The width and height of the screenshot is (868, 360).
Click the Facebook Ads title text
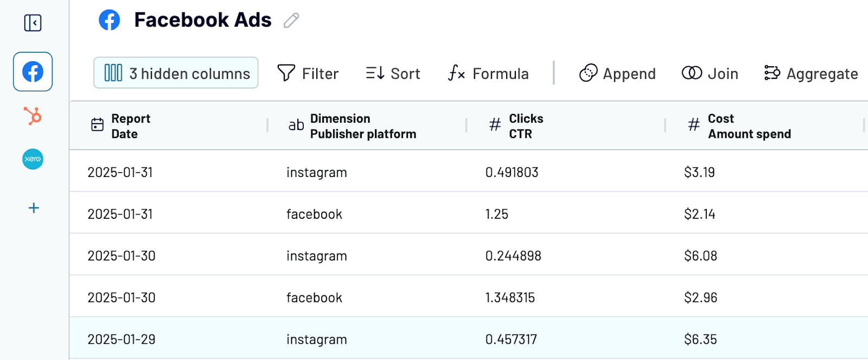203,20
